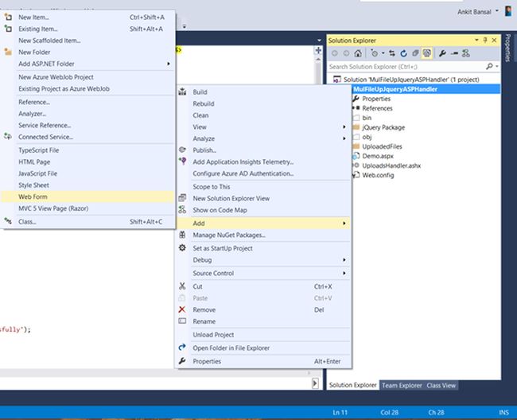This screenshot has width=517, height=420.
Task: Select the obj folder
Action: pyautogui.click(x=367, y=137)
